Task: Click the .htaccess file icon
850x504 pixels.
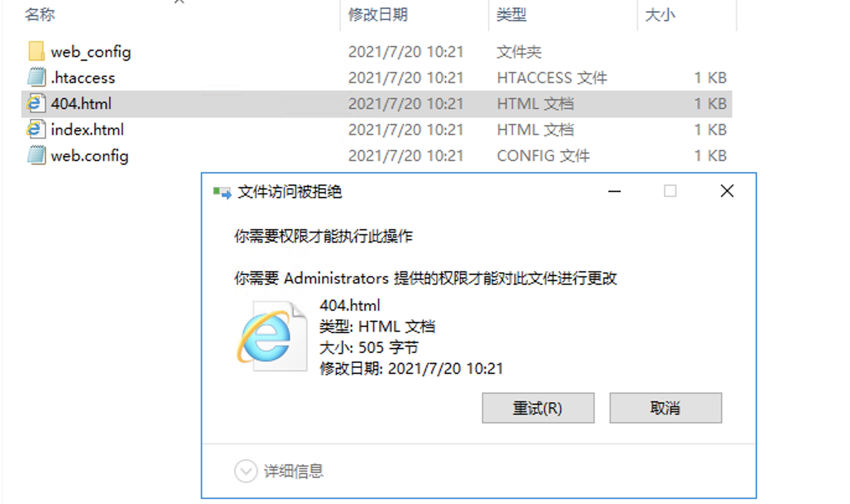Action: tap(37, 77)
